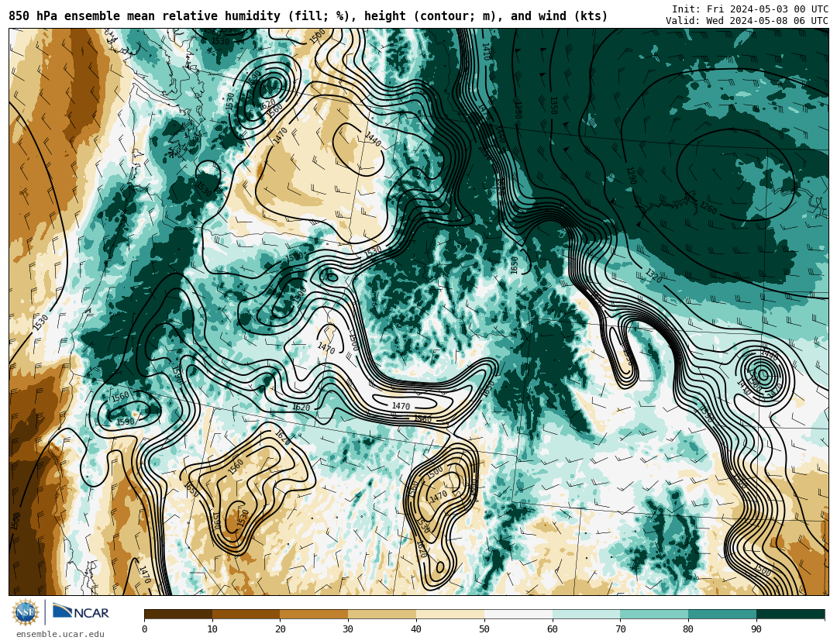Click the NCAR logo

81,612
